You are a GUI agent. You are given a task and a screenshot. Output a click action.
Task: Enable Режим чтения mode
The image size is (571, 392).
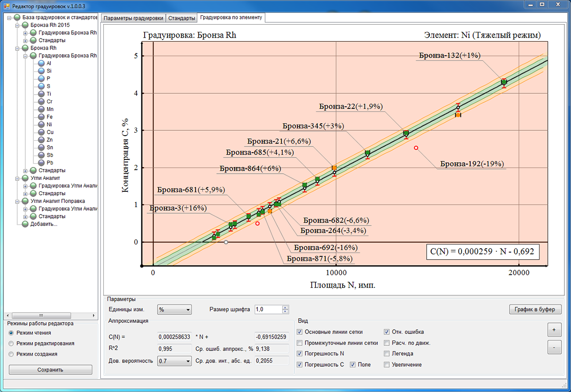tap(11, 333)
